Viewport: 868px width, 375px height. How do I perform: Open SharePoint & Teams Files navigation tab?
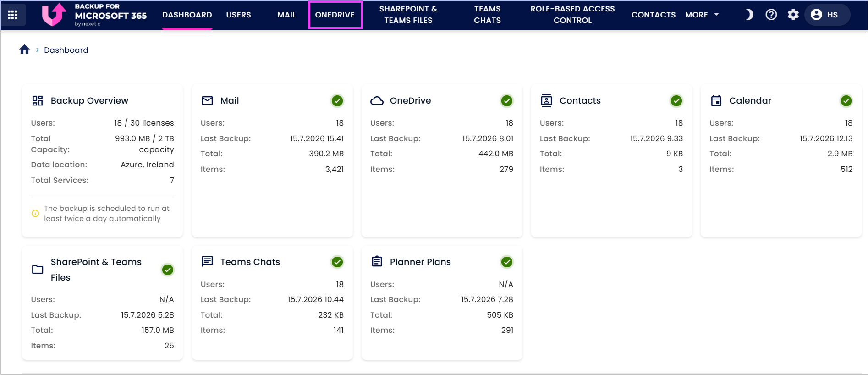(x=408, y=15)
